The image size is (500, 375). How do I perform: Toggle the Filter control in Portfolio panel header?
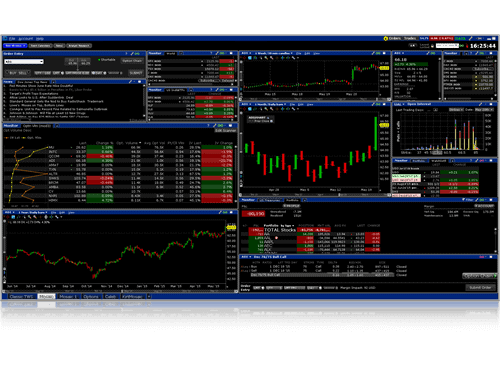point(468,200)
